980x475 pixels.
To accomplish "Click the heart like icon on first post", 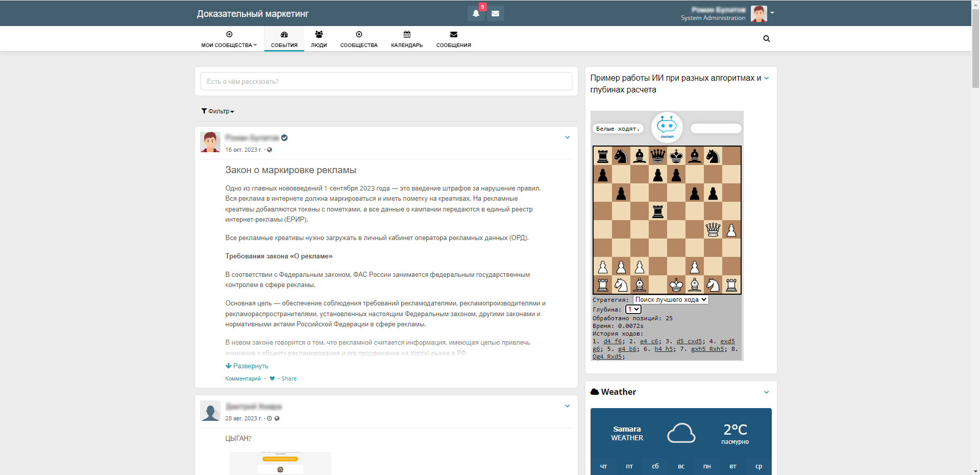I will tap(272, 378).
